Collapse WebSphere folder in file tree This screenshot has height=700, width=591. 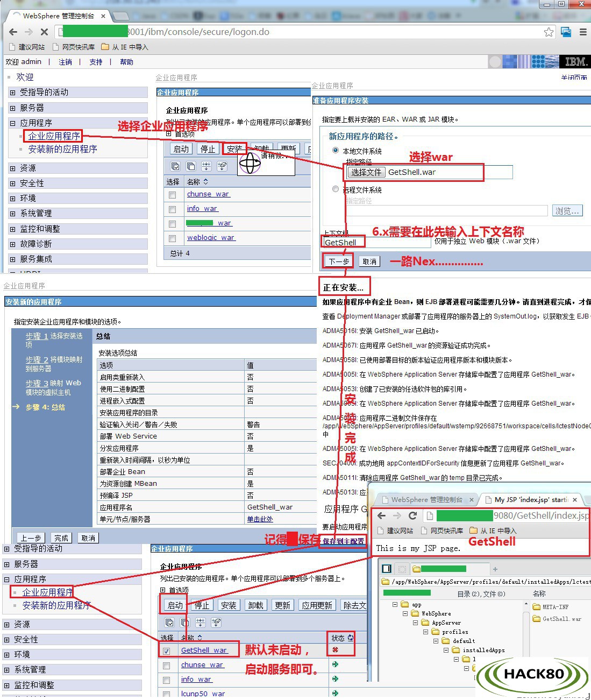coord(405,613)
